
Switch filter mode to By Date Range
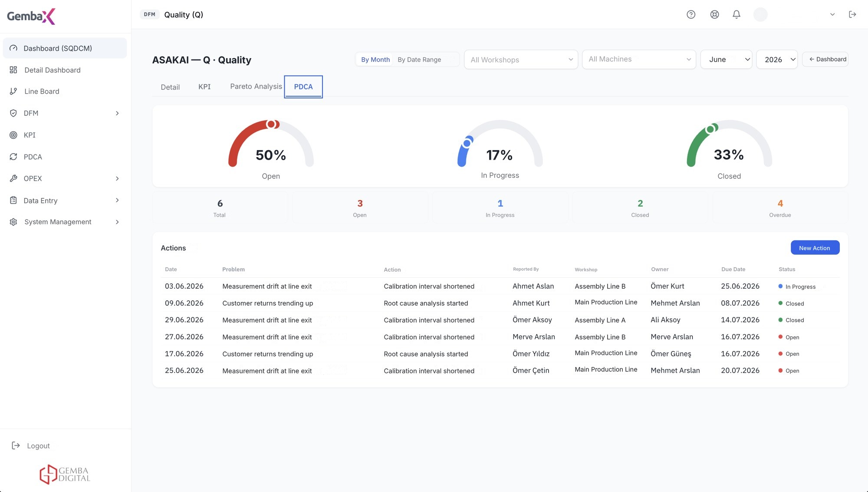click(x=419, y=59)
